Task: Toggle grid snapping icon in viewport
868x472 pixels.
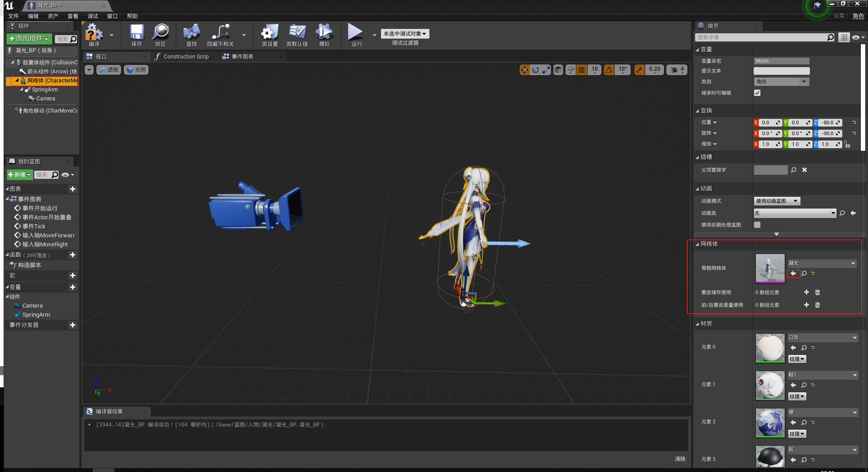Action: 582,70
